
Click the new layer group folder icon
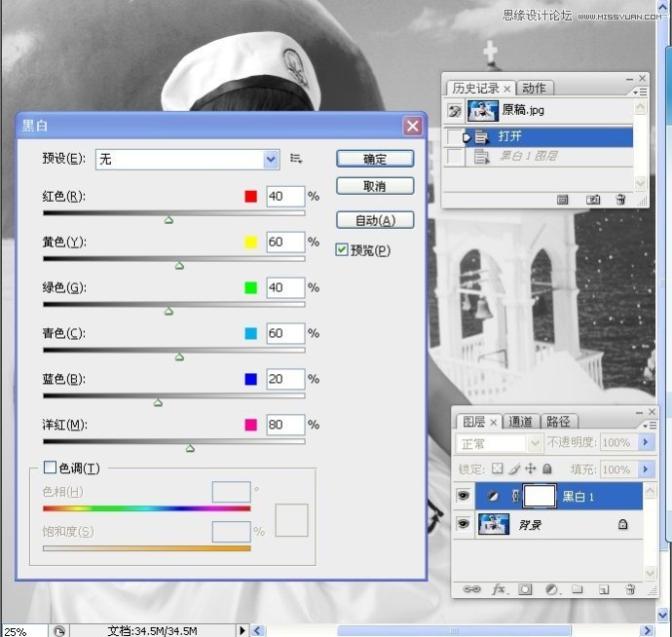pos(578,589)
